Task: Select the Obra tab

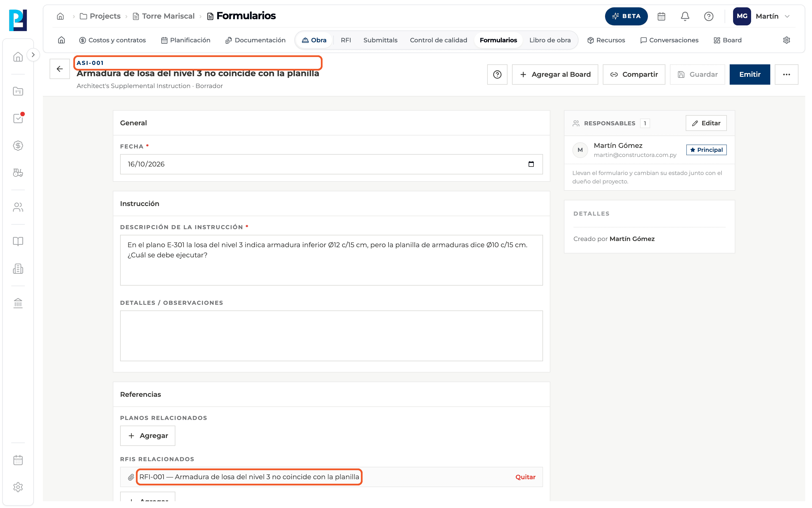Action: 314,40
